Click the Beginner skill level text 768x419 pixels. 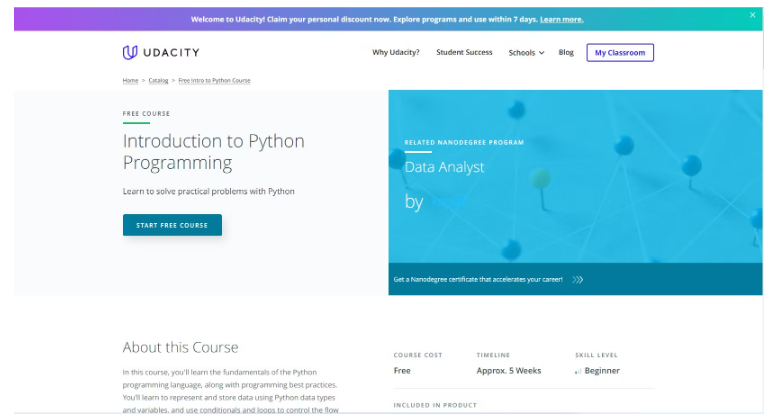click(x=602, y=371)
